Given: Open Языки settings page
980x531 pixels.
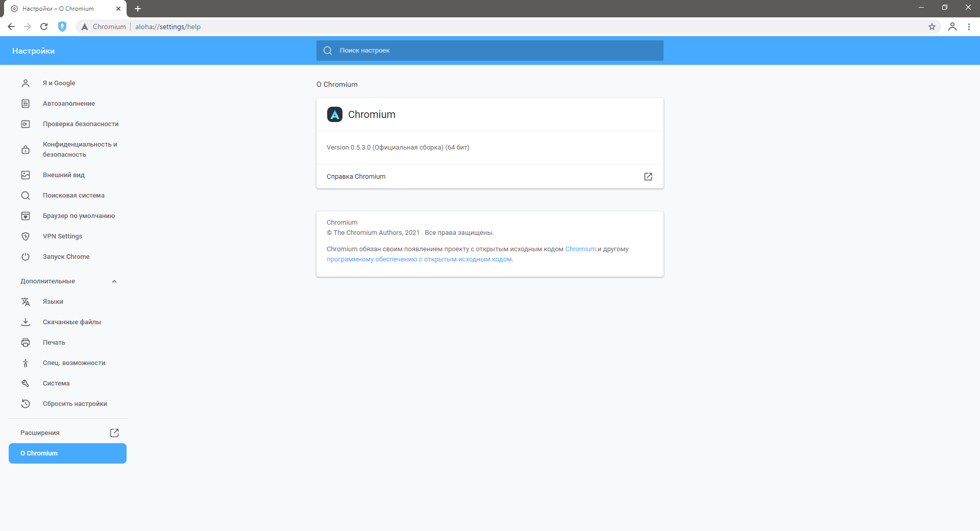Looking at the screenshot, I should coord(53,302).
